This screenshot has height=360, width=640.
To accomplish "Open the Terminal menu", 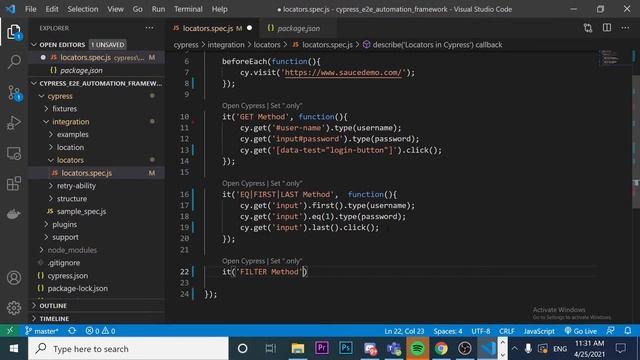I will pyautogui.click(x=188, y=9).
